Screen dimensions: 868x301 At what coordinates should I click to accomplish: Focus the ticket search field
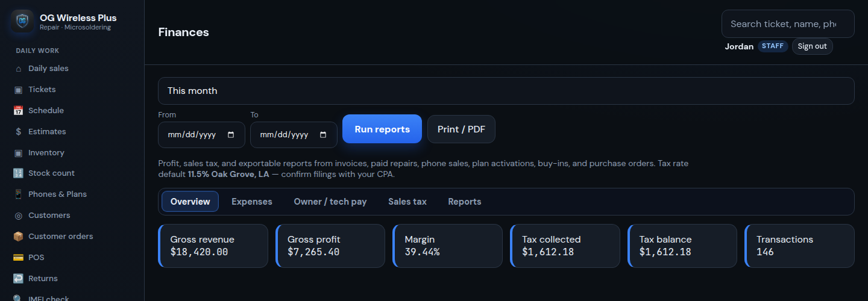(x=788, y=24)
